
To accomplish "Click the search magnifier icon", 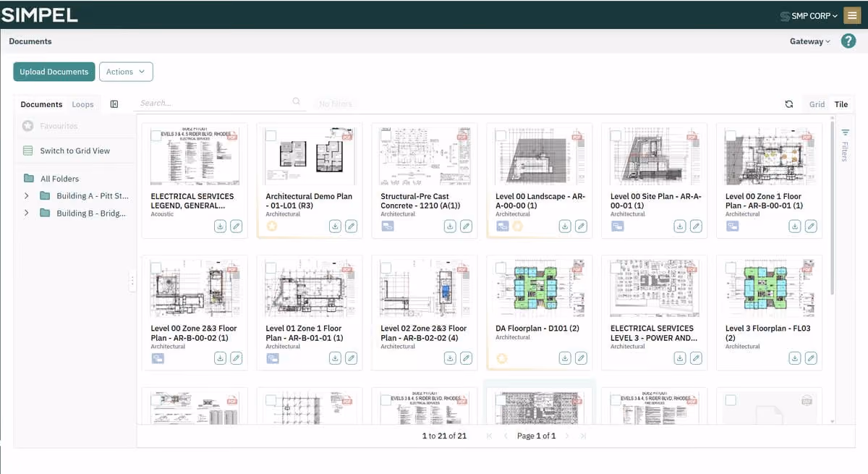I will point(297,101).
